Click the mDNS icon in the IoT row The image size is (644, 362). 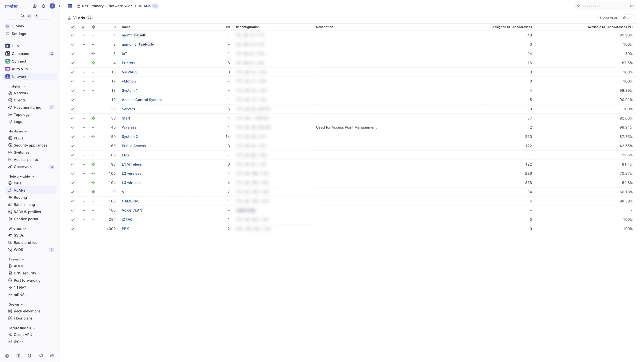click(x=93, y=54)
